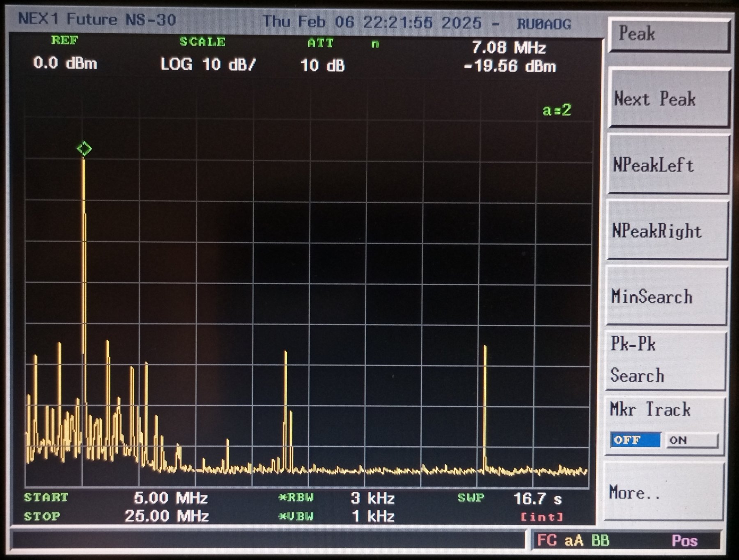Screen dimensions: 739x560
Task: Click the Pos indicator in status bar
Action: pyautogui.click(x=684, y=541)
